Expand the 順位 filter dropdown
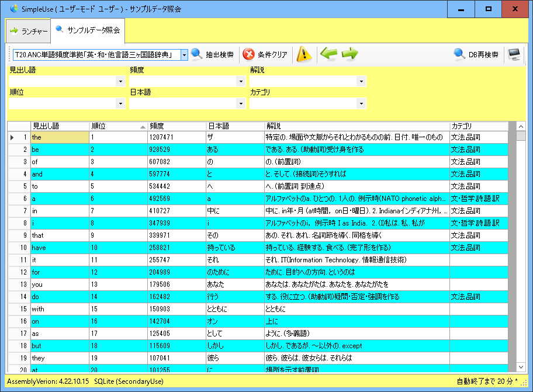The height and width of the screenshot is (392, 533). tap(120, 103)
